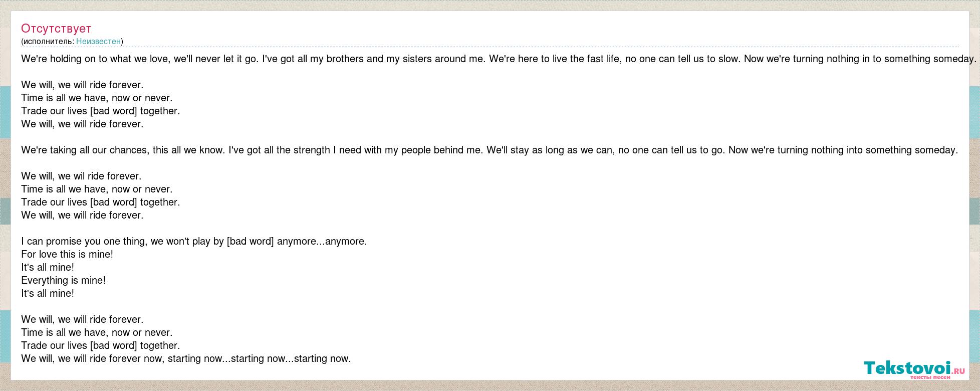Click the words 'people behind me' in the second verse
980x391 pixels.
(x=441, y=150)
